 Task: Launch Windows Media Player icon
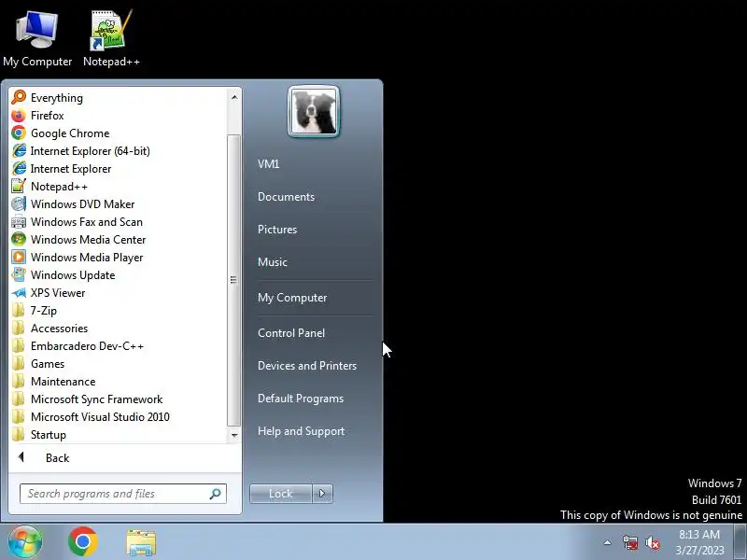click(19, 258)
